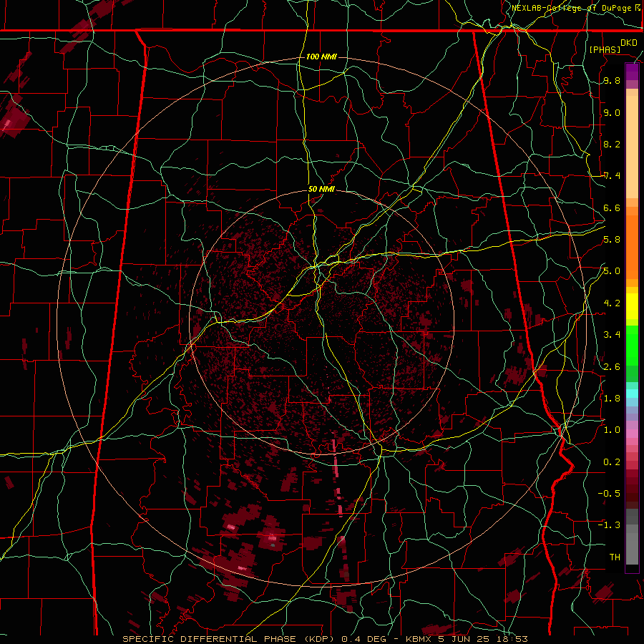Select the 9.8 value on color scale
The width and height of the screenshot is (644, 644).
(x=612, y=81)
